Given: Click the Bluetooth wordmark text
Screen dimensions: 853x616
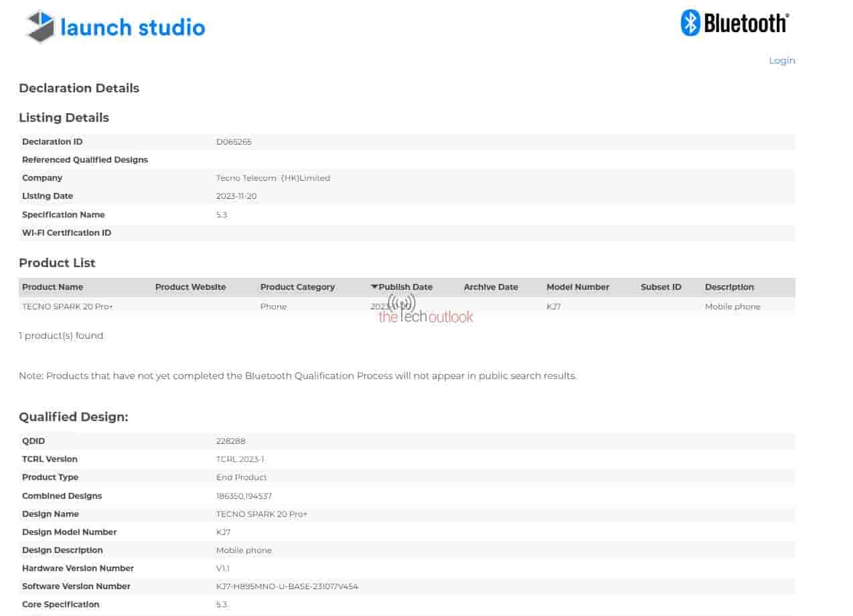Looking at the screenshot, I should [746, 23].
